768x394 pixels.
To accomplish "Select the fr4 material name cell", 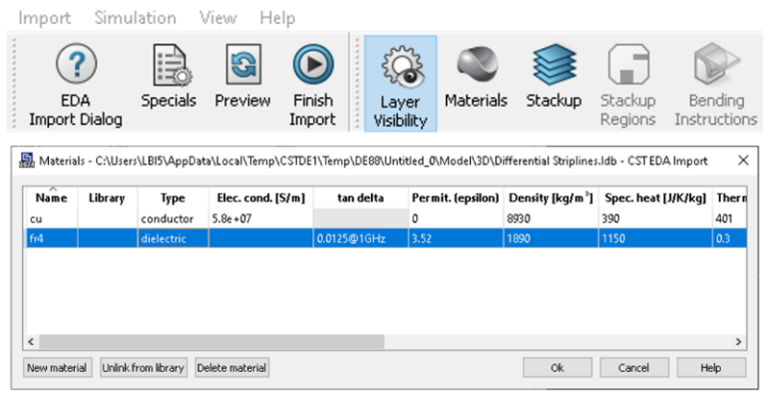I will pyautogui.click(x=51, y=239).
